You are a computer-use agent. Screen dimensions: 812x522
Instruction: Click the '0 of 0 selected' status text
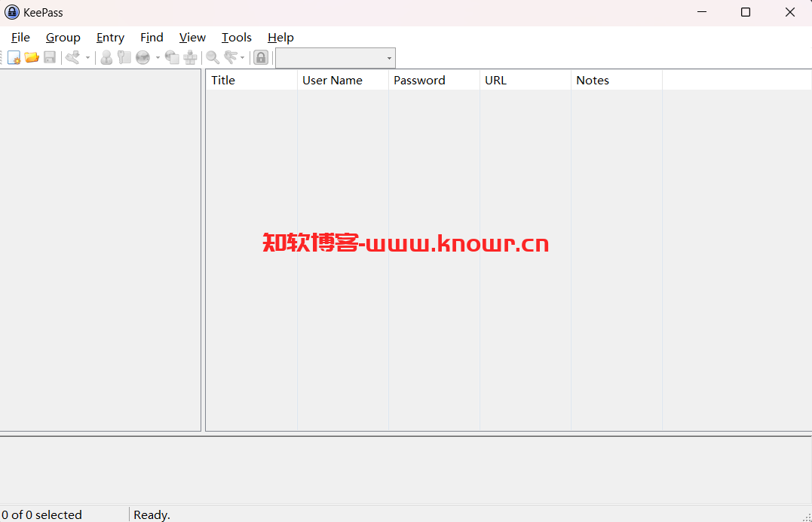pyautogui.click(x=42, y=514)
